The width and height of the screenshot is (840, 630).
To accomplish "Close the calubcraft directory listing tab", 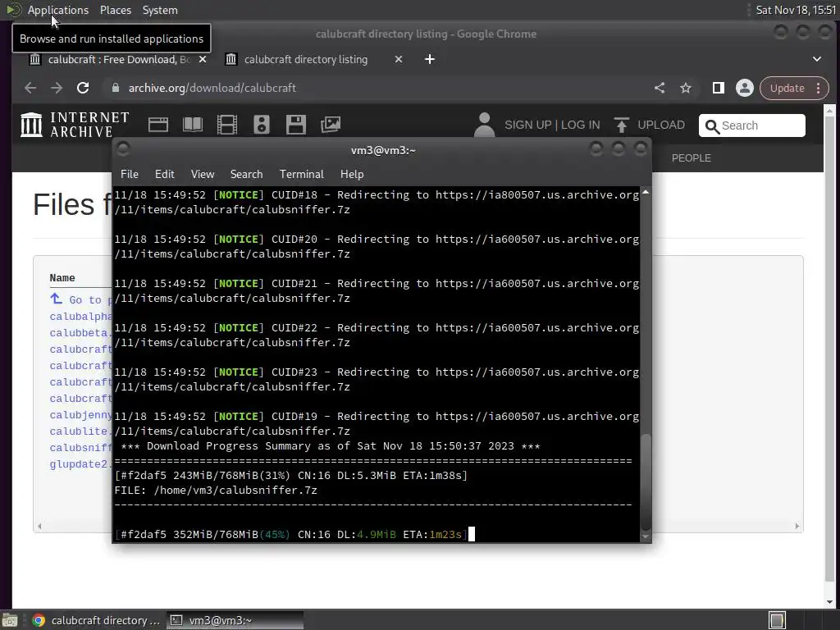I will click(399, 59).
